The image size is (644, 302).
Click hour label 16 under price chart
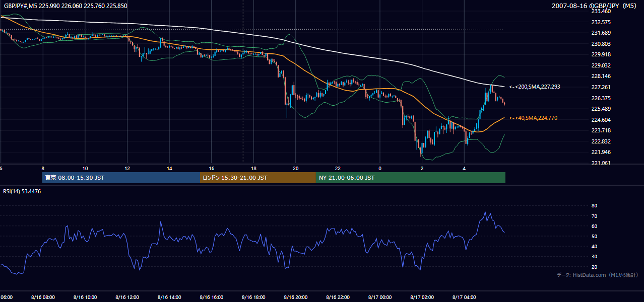(x=212, y=169)
